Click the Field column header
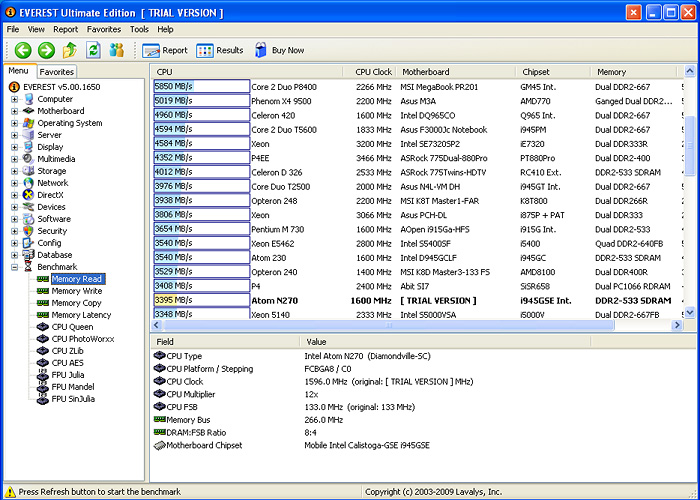Viewport: 700px width, 500px height. pyautogui.click(x=225, y=342)
